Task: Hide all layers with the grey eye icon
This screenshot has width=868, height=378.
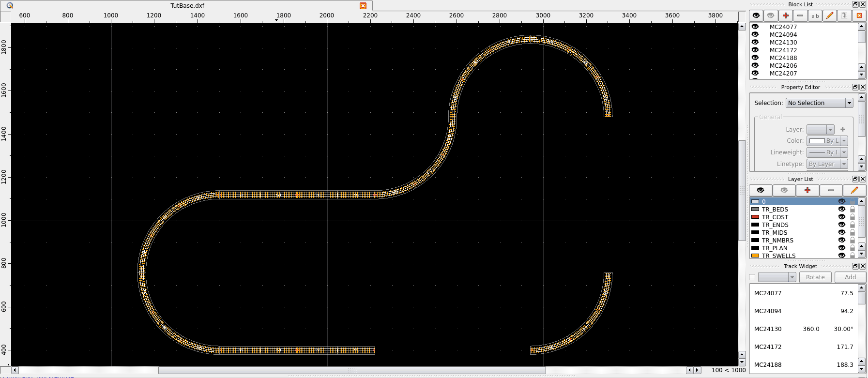Action: [784, 190]
